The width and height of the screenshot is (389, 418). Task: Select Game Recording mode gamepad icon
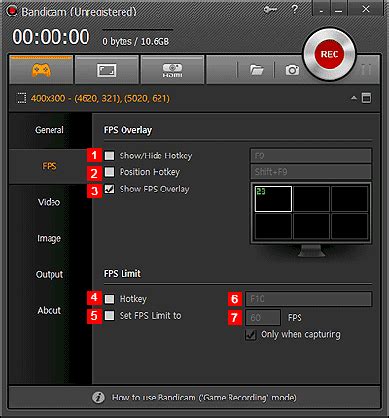(41, 70)
